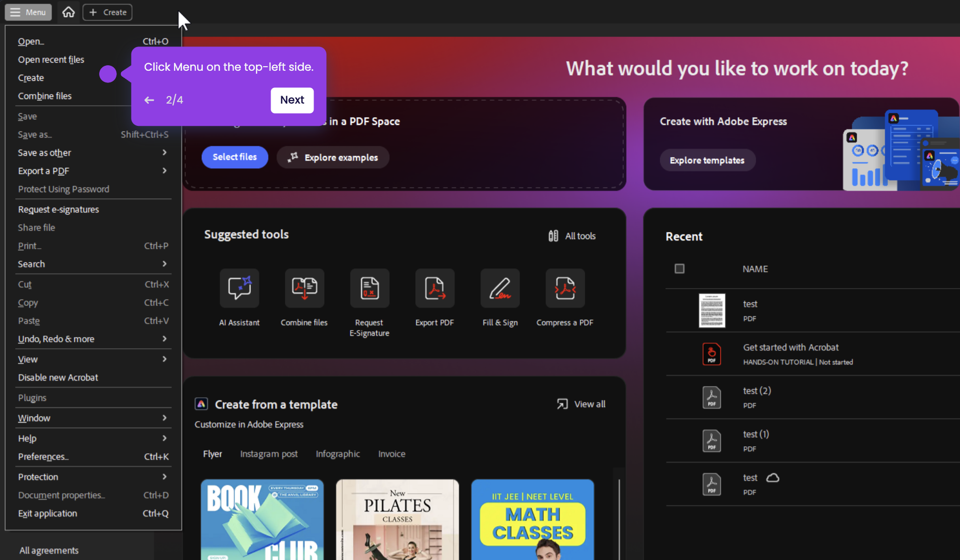Viewport: 960px width, 560px height.
Task: Open the Export PDF tool icon
Action: click(435, 288)
